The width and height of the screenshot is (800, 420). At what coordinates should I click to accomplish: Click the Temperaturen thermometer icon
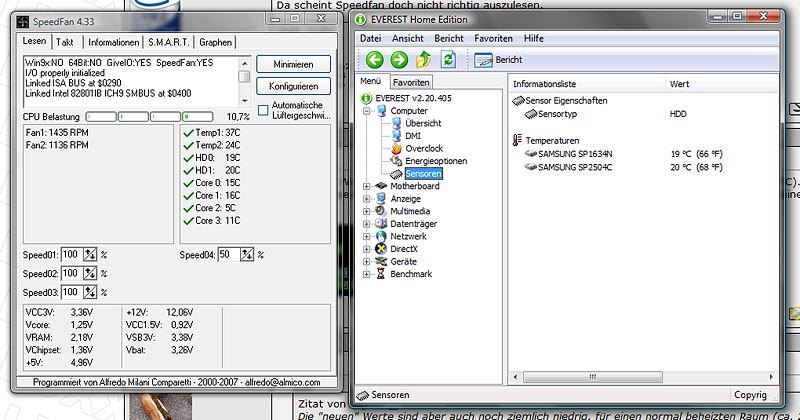click(517, 140)
